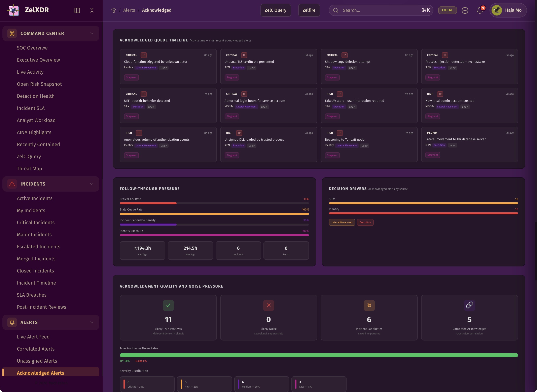Viewport: 537px width, 392px height.
Task: Select Acknowledged Alerts in sidebar
Action: point(41,373)
